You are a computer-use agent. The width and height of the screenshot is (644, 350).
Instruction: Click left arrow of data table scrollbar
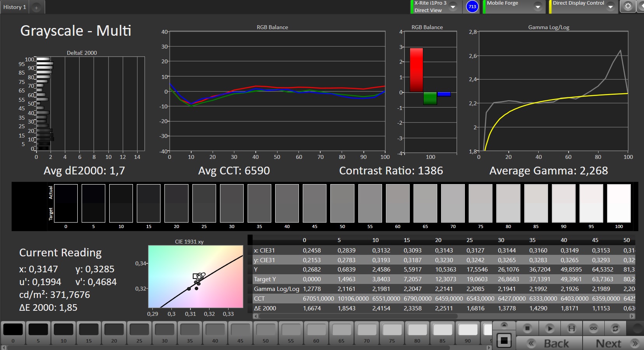(x=255, y=316)
